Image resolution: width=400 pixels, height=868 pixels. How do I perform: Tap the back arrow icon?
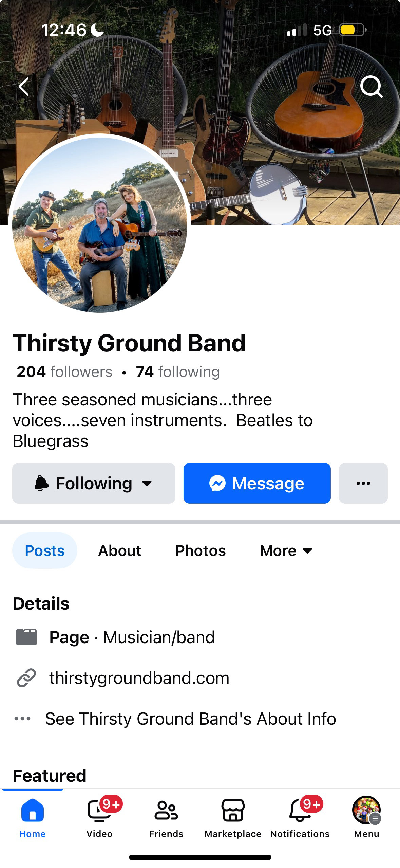point(24,87)
